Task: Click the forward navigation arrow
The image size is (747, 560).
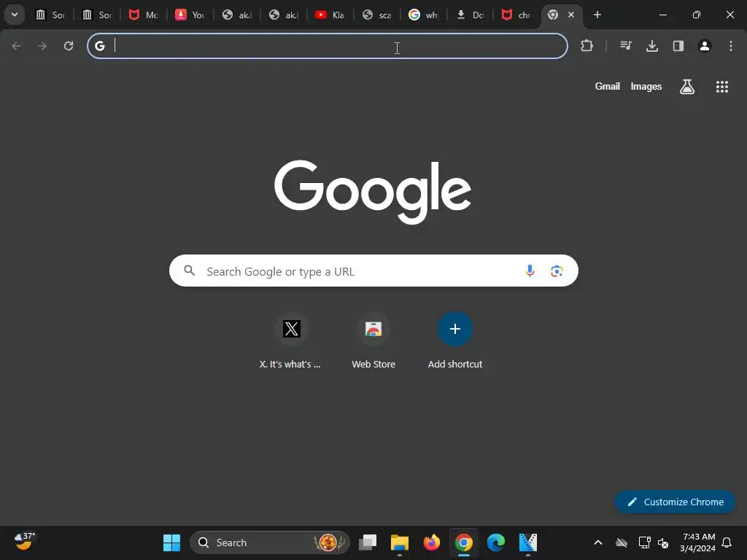Action: pyautogui.click(x=42, y=46)
